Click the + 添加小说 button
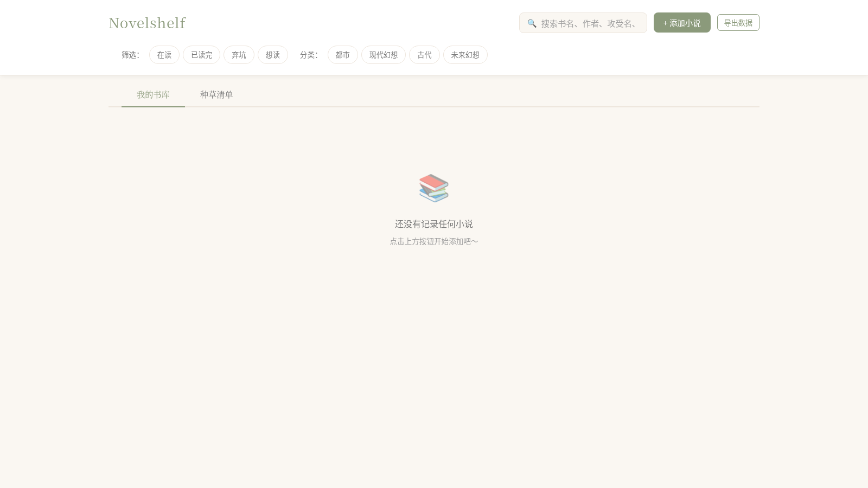868x488 pixels. [682, 23]
